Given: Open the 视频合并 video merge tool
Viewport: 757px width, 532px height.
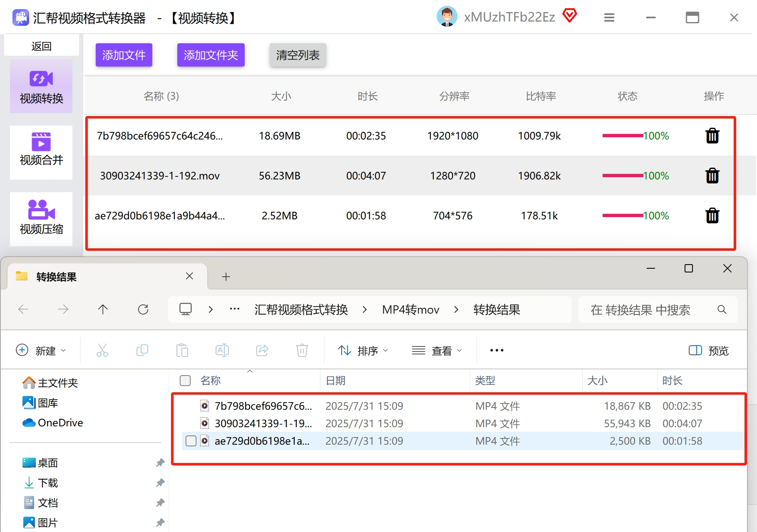Looking at the screenshot, I should (x=41, y=152).
